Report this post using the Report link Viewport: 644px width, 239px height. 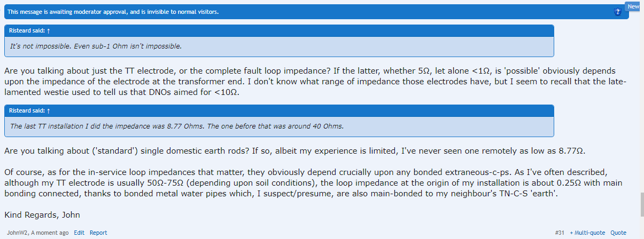coord(98,233)
